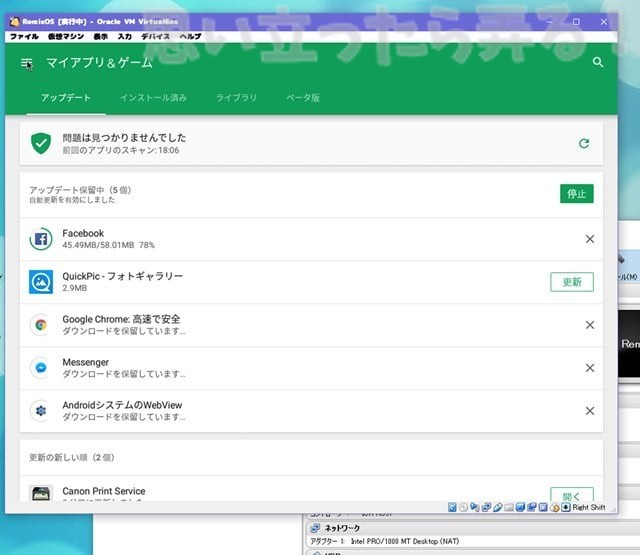Screen dimensions: 640x555
Task: Click the Facebook app icon
Action: tap(41, 239)
